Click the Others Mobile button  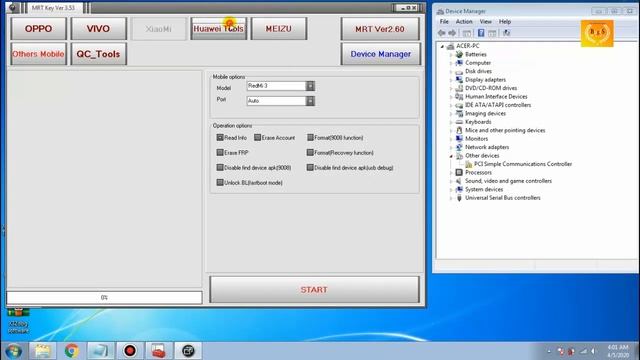(x=38, y=54)
